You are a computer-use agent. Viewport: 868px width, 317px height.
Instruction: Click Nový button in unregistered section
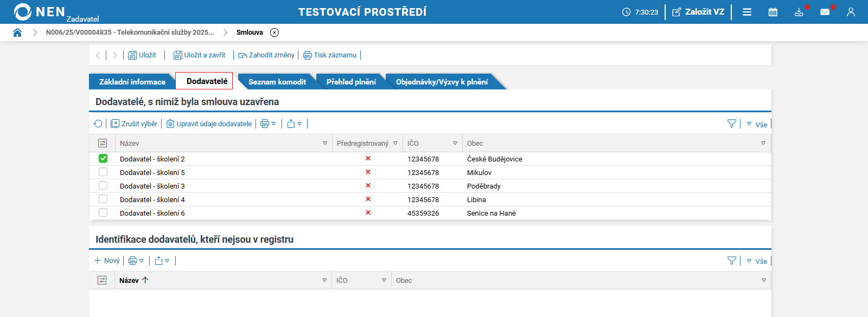pos(107,261)
